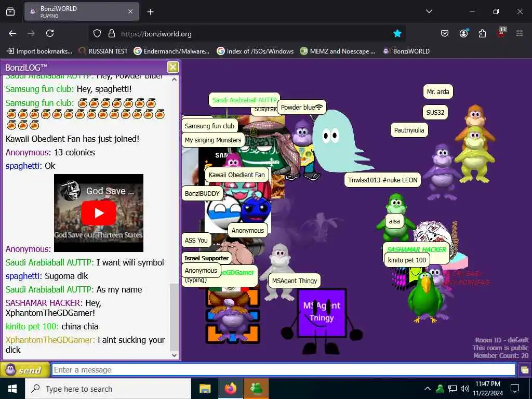Open the yellow icon beside message box
Viewport: 532px width, 399px height.
tap(525, 370)
